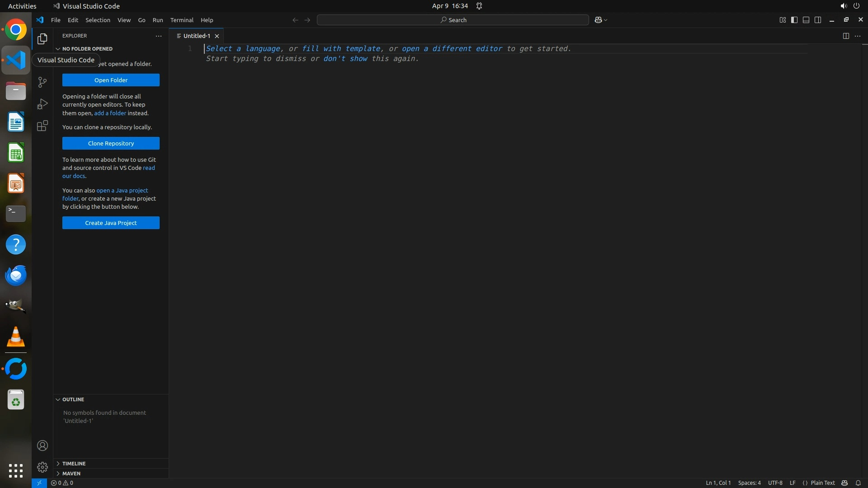Click the Split Editor Right icon
The height and width of the screenshot is (488, 868).
pos(846,36)
